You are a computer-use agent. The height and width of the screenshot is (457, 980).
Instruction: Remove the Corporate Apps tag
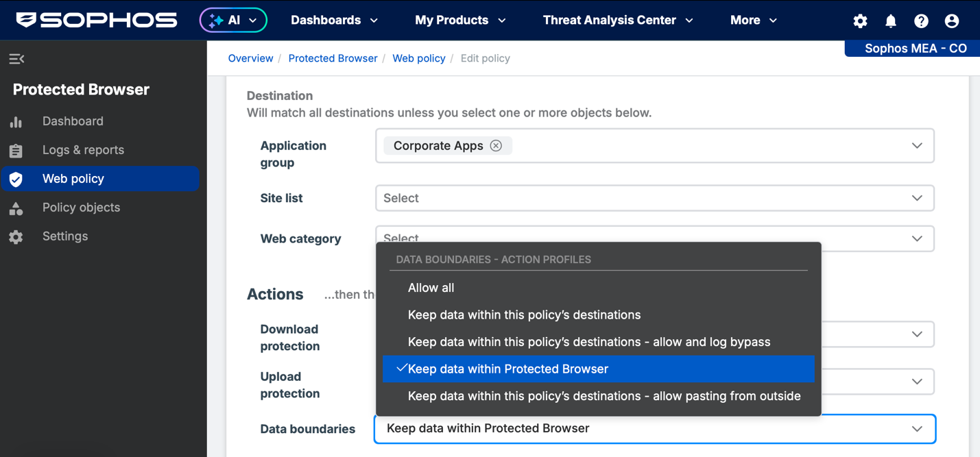tap(496, 145)
